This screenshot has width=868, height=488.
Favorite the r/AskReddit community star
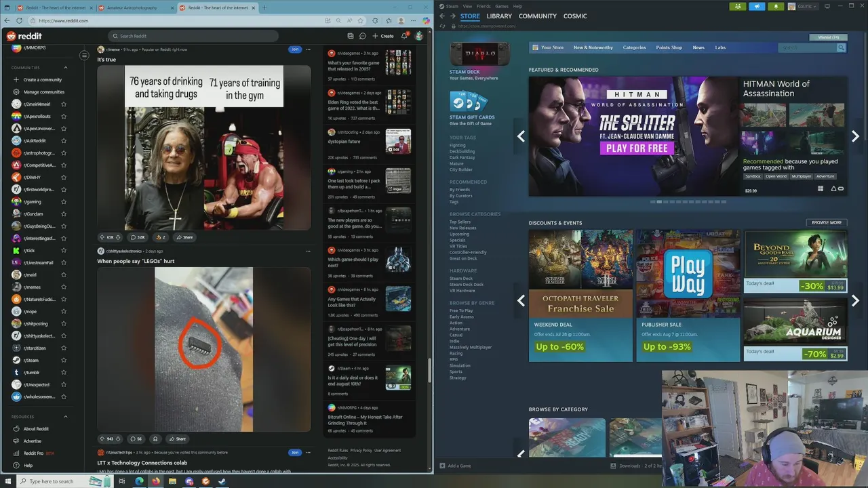[x=64, y=140]
